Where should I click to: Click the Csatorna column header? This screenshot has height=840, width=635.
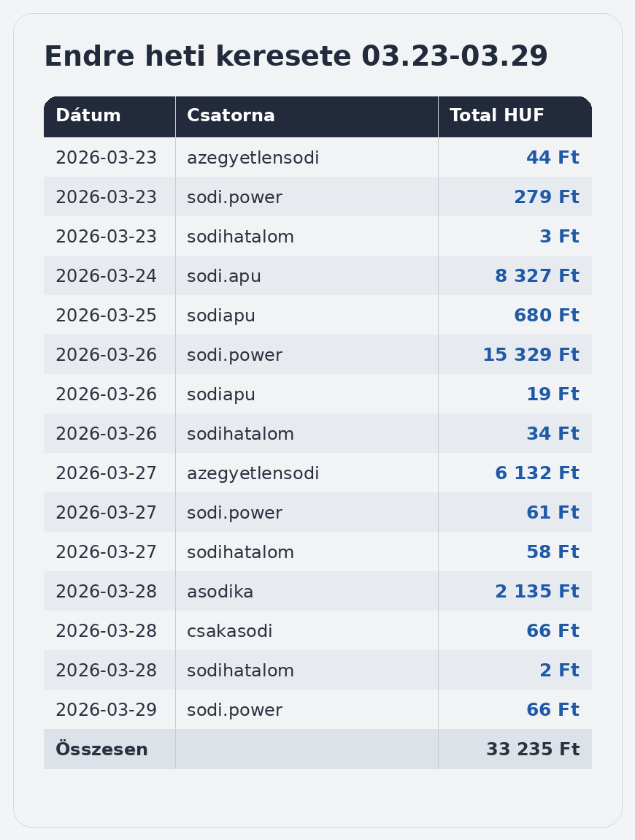(231, 116)
